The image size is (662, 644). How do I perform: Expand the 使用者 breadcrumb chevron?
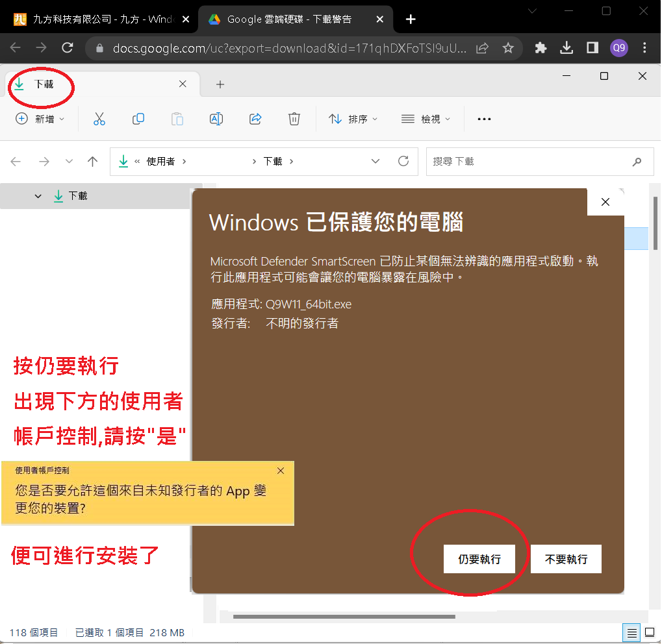tap(184, 161)
